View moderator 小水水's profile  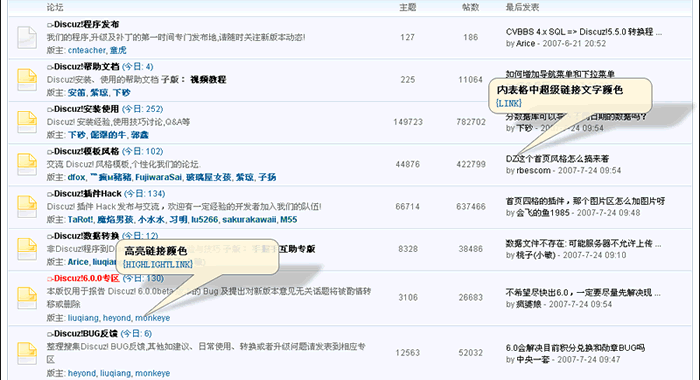151,220
